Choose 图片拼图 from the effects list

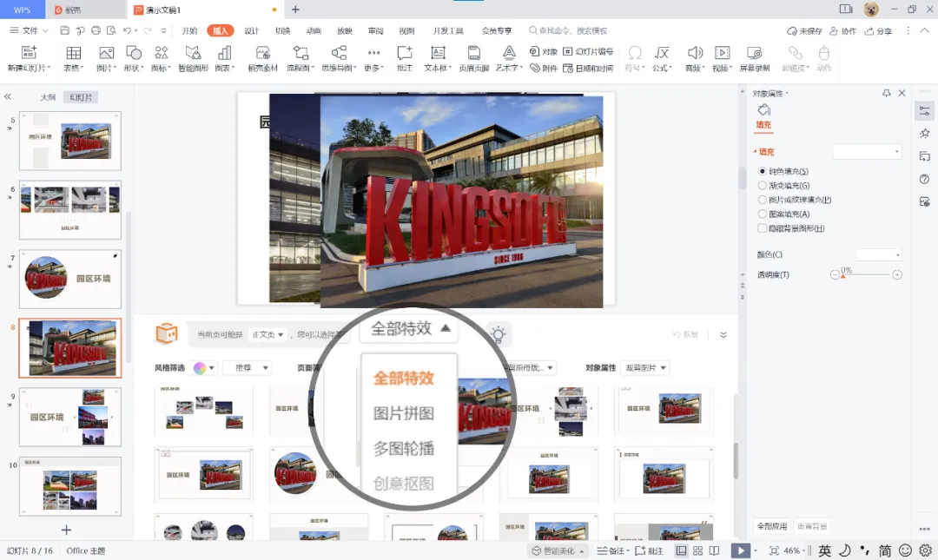pos(404,413)
